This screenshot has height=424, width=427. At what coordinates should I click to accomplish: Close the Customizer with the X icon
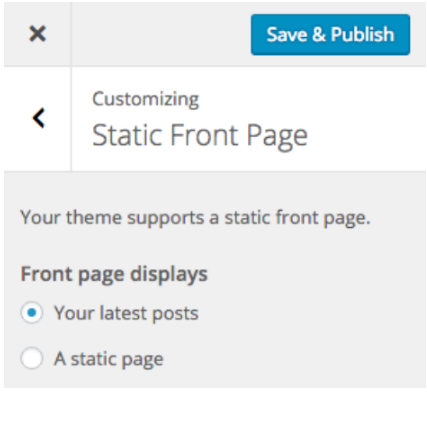point(37,34)
